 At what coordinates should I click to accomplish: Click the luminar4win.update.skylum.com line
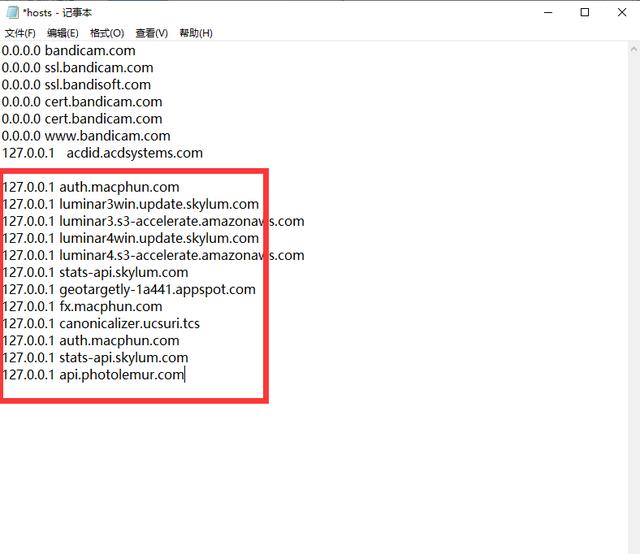coord(131,238)
